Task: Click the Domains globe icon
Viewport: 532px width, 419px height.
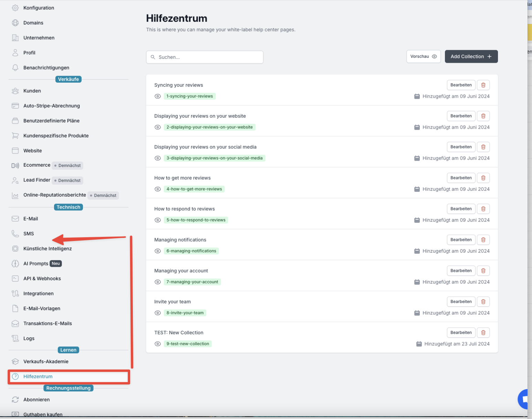Action: 15,23
